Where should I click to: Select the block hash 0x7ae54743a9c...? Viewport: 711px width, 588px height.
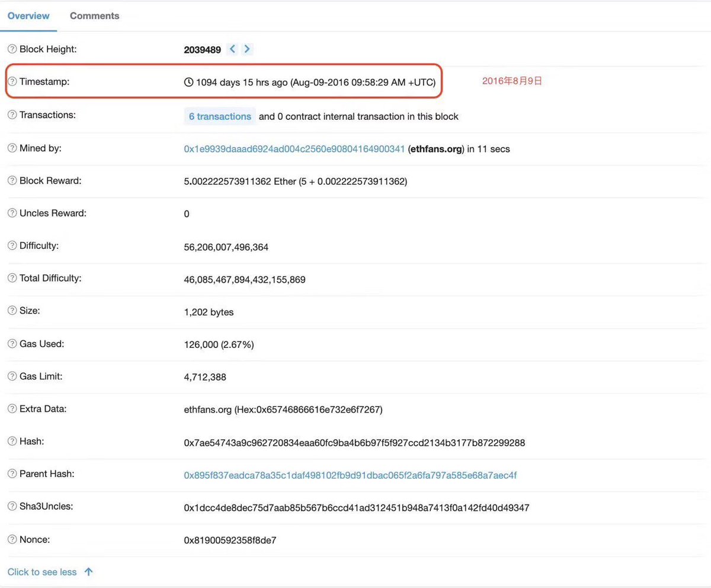pos(354,443)
